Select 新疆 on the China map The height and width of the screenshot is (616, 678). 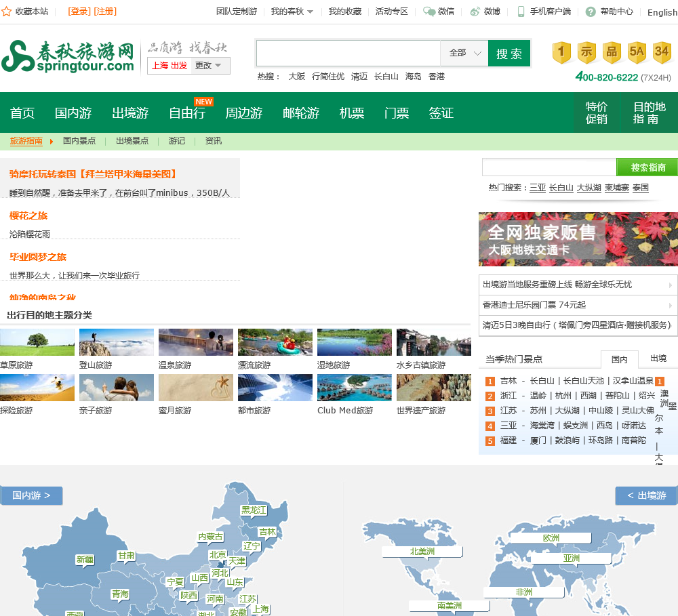tap(85, 560)
